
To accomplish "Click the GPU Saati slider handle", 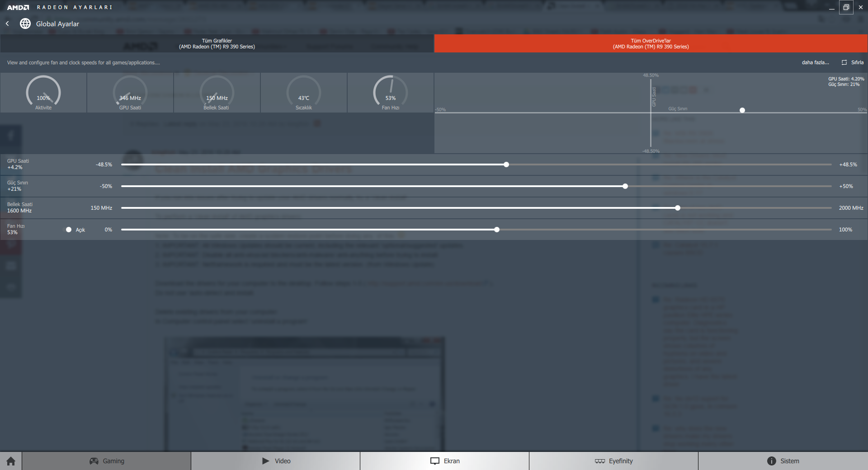I will pos(506,164).
